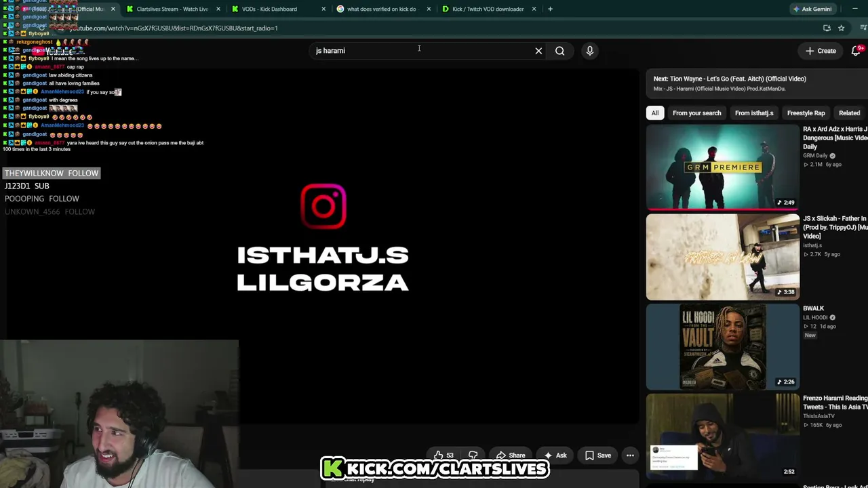
Task: Open the YouTube notifications bell
Action: coord(856,51)
